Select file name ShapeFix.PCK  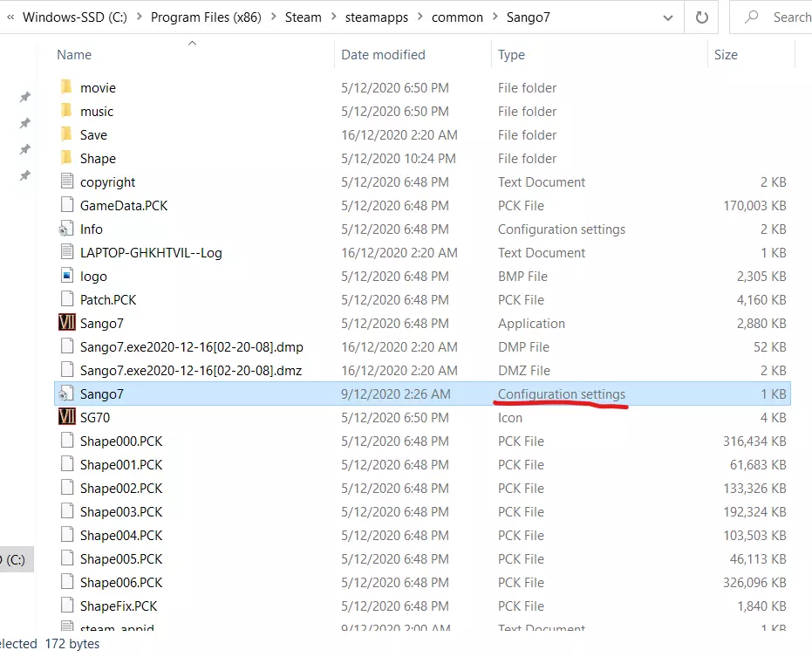point(119,606)
